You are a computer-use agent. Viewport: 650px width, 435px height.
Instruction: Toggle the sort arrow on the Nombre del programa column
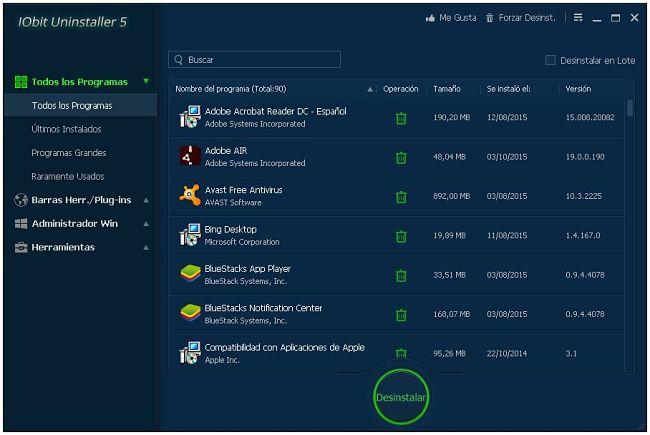[370, 89]
